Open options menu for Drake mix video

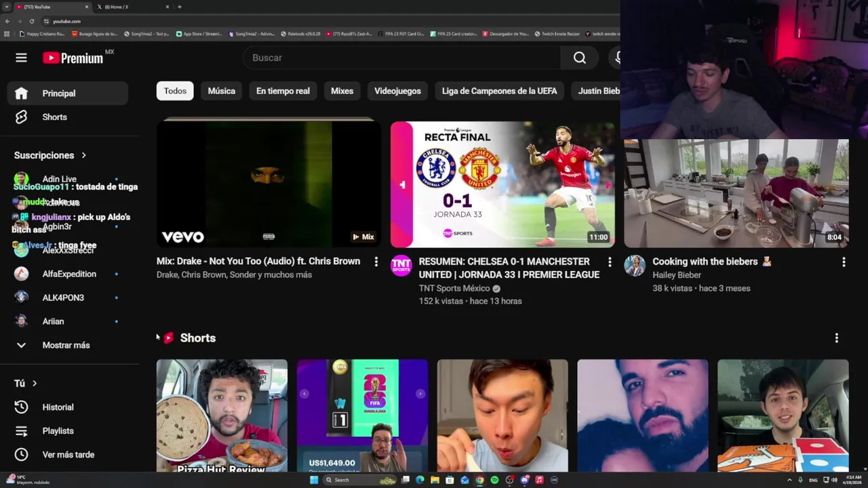coord(376,262)
